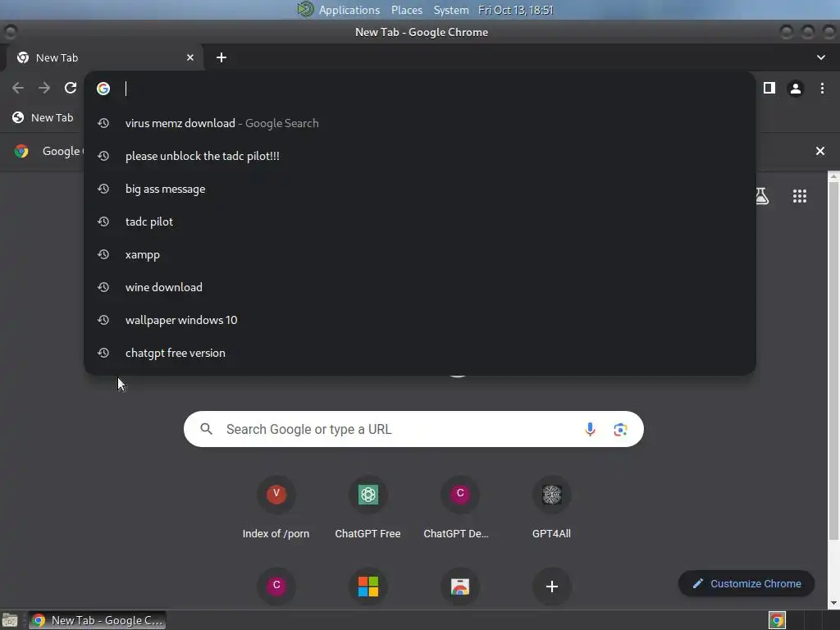Click the pink C shortcut in the second row

[x=276, y=586]
